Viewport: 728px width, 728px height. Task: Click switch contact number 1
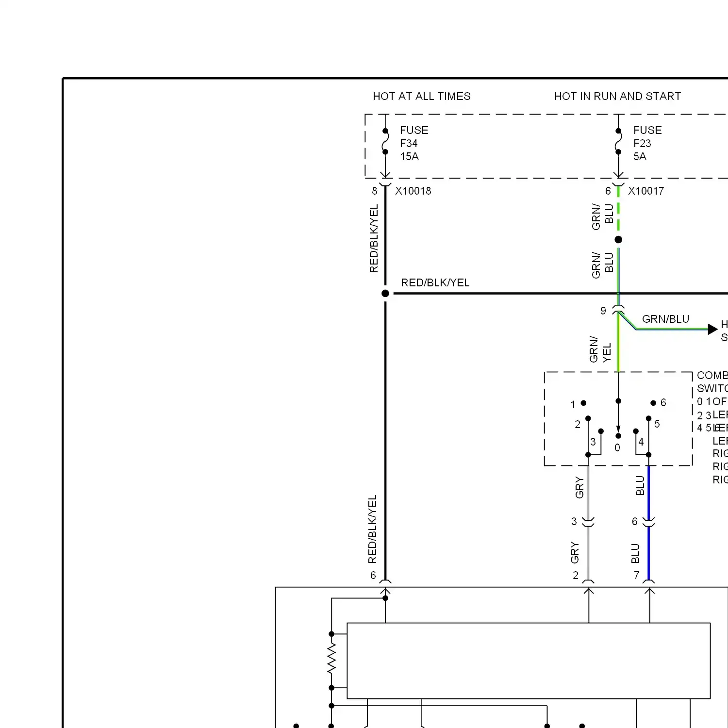(583, 403)
